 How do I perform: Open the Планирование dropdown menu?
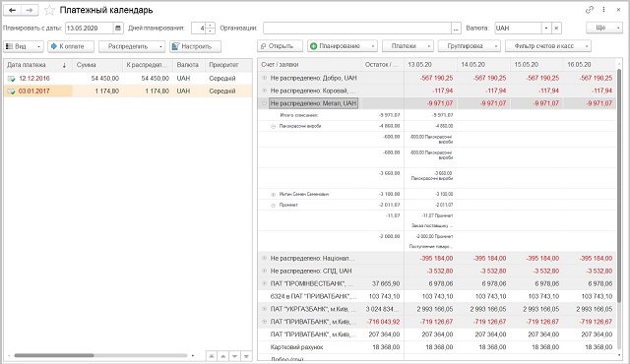343,46
